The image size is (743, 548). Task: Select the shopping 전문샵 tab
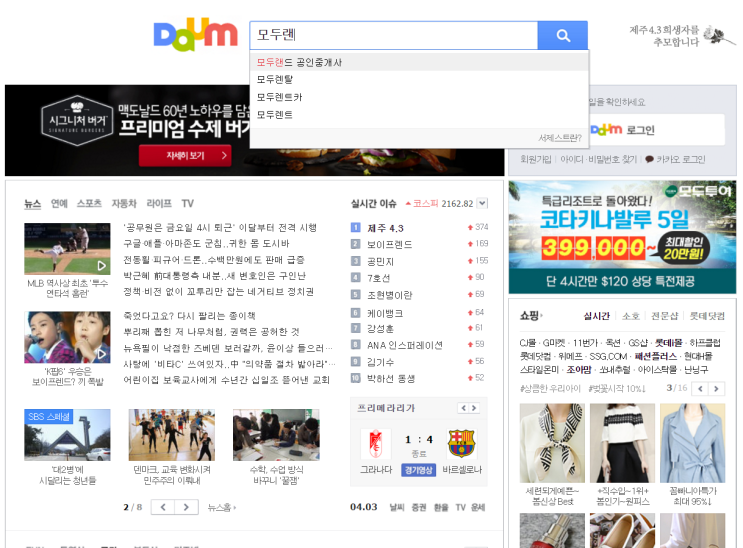(x=664, y=316)
